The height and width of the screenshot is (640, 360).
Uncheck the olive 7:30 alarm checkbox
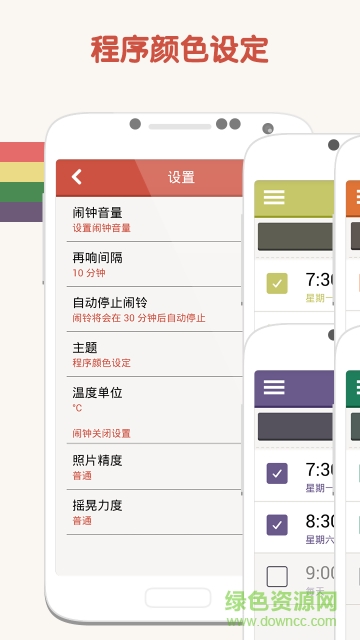point(277,283)
